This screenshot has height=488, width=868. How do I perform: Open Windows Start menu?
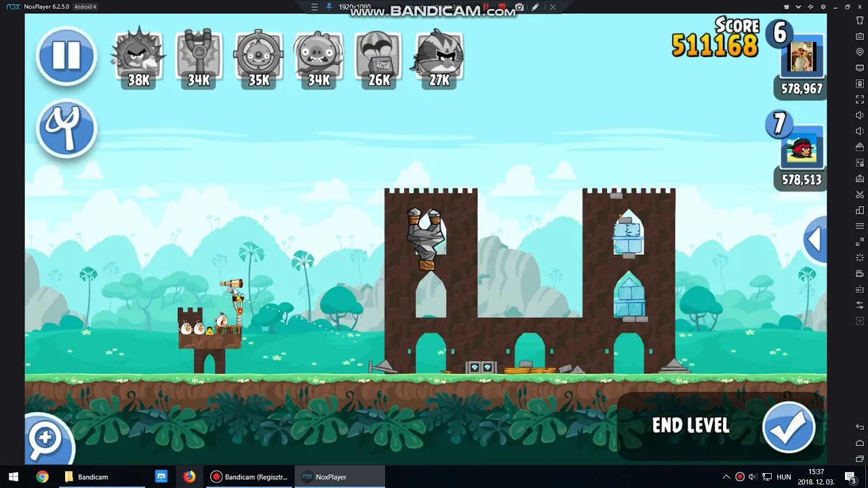14,477
